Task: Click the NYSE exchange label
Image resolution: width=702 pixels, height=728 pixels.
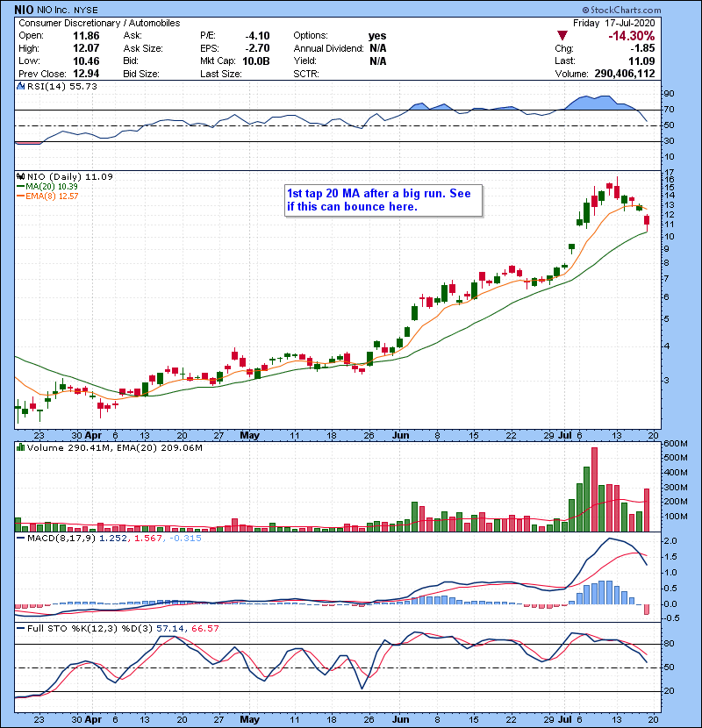Action: tap(86, 10)
